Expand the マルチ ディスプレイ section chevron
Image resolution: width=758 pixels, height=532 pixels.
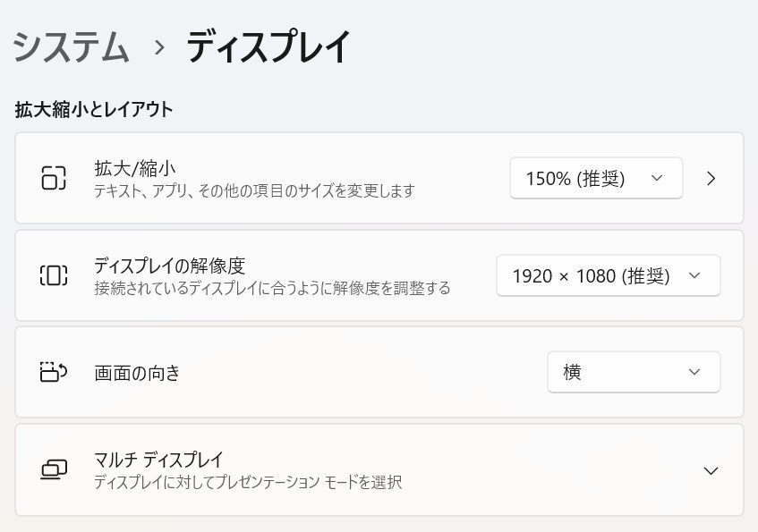pos(711,470)
